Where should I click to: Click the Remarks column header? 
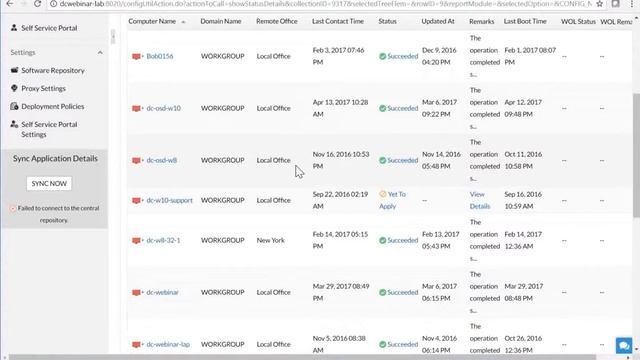482,21
